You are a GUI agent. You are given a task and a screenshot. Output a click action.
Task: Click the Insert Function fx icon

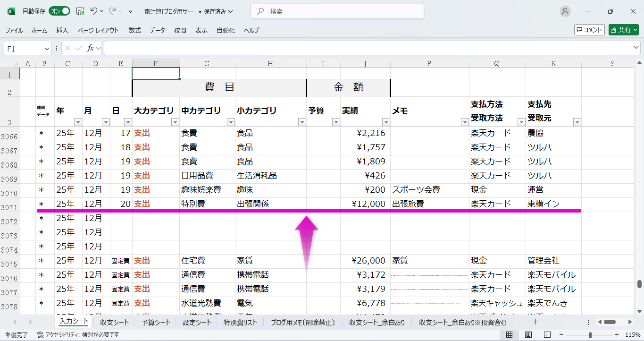point(90,48)
